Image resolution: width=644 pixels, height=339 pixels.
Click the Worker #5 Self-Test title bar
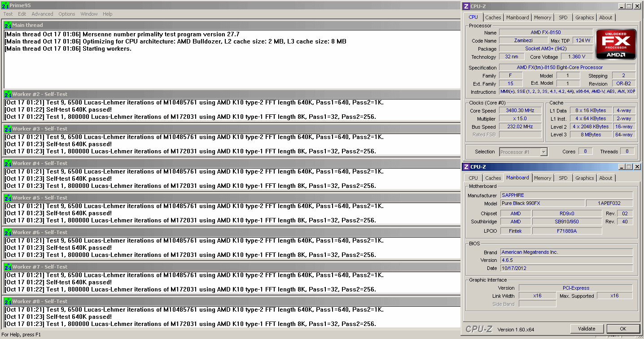(232, 198)
